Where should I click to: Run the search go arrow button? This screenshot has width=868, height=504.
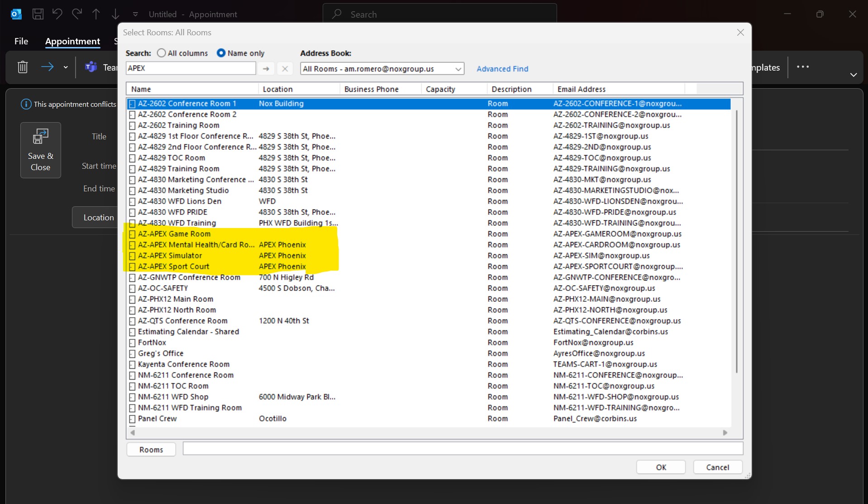[x=266, y=69]
